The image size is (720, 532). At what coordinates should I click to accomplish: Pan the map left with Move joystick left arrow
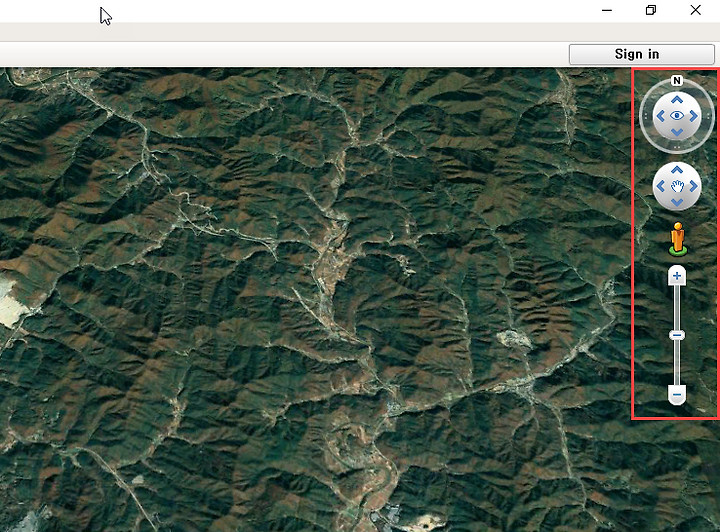[x=661, y=186]
